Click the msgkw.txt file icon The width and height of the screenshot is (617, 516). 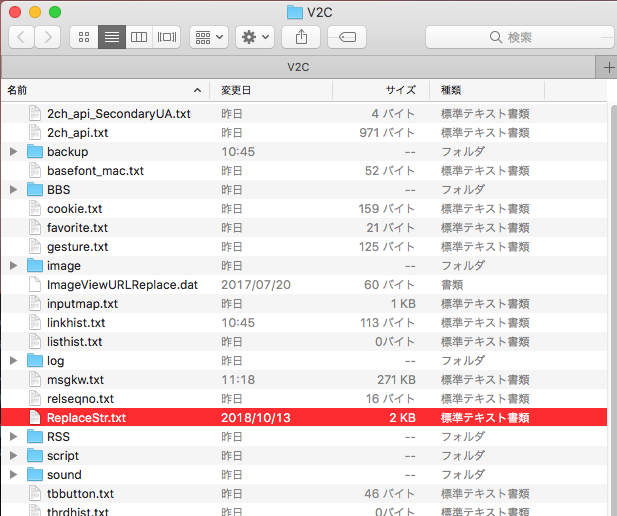(x=35, y=379)
